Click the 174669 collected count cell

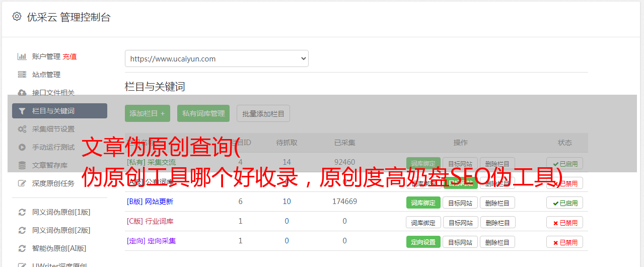[x=345, y=202]
